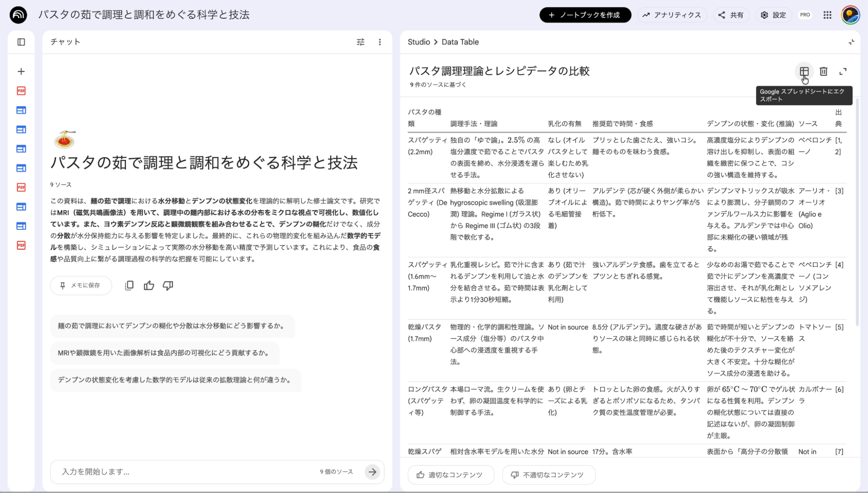The height and width of the screenshot is (493, 868).
Task: Adjust chat settings via the sliders control
Action: 360,42
